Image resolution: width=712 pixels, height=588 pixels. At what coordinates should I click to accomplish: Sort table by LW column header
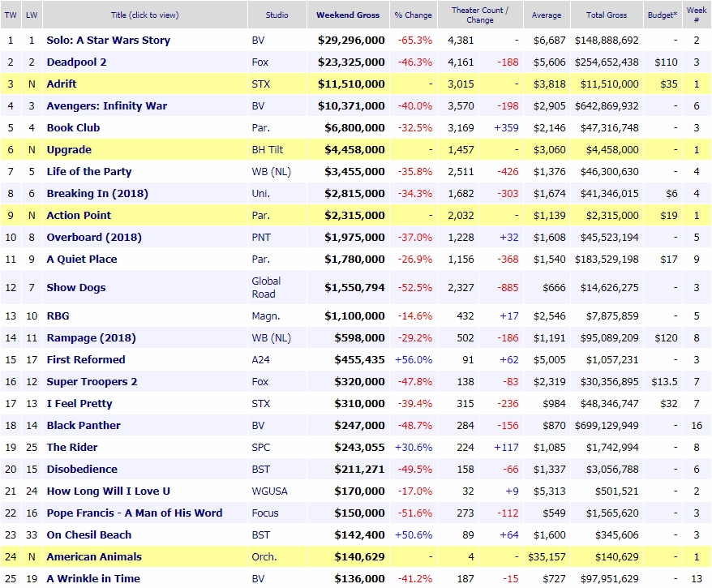tap(32, 15)
